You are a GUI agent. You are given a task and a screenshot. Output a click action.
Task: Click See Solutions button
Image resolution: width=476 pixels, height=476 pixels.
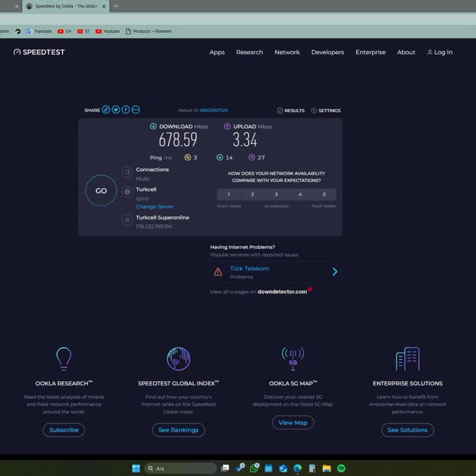pos(408,430)
